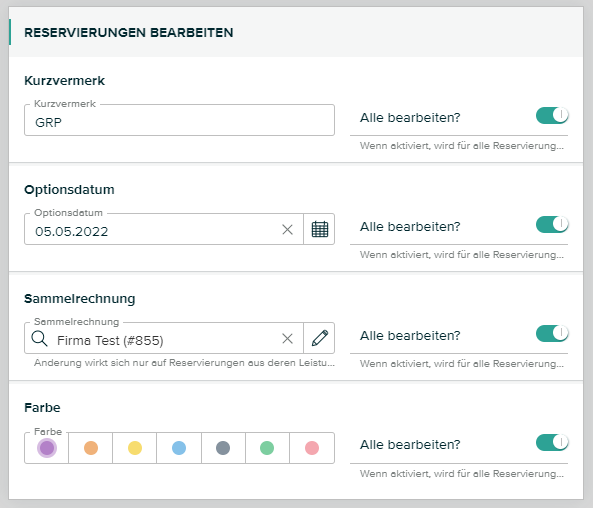Click into the Kurzvermerk GRP text field
The width and height of the screenshot is (593, 508).
point(179,120)
